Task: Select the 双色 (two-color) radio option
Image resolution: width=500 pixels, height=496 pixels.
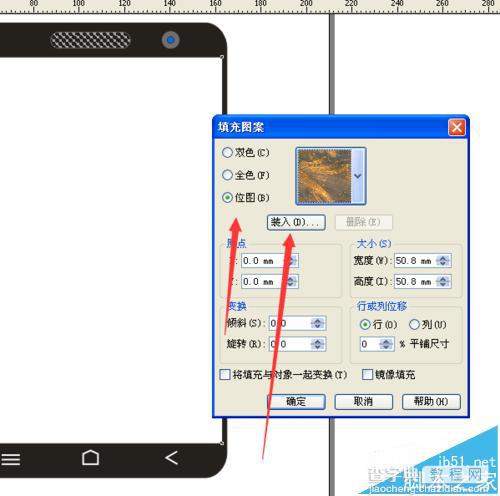Action: (245, 153)
